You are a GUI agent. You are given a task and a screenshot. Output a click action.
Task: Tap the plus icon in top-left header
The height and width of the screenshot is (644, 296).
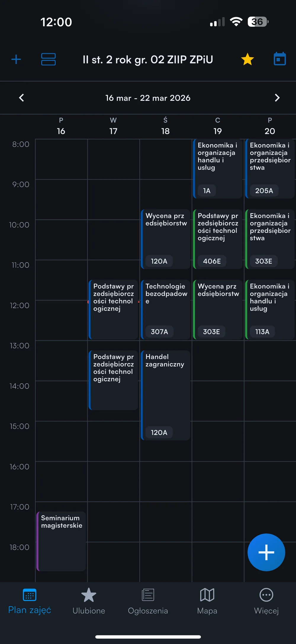coord(16,60)
